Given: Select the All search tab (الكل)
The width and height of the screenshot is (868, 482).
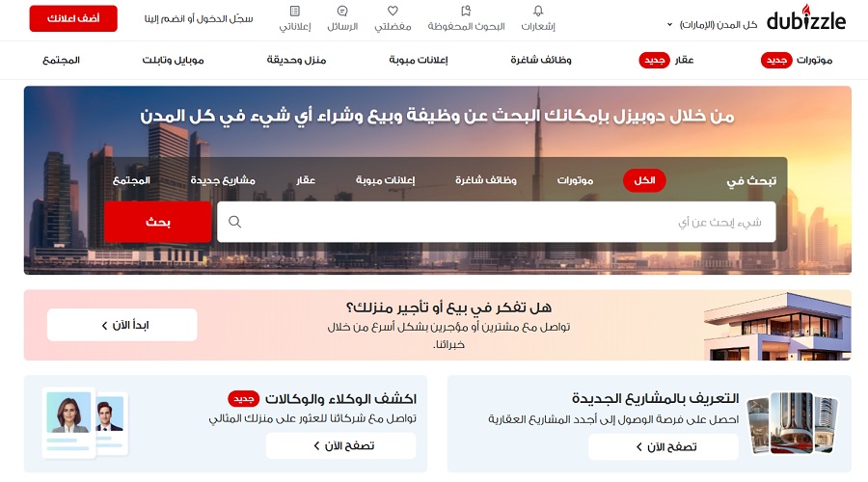Looking at the screenshot, I should pos(644,180).
